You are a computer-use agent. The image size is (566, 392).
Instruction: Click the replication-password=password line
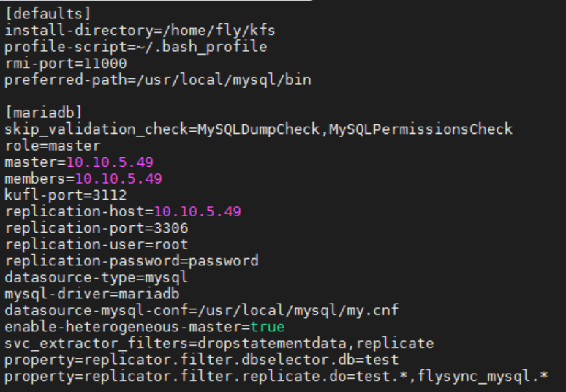pyautogui.click(x=131, y=261)
